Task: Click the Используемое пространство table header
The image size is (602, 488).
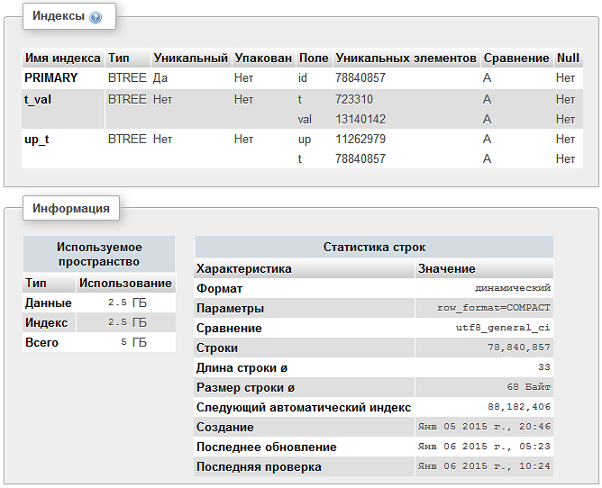Action: click(x=99, y=254)
